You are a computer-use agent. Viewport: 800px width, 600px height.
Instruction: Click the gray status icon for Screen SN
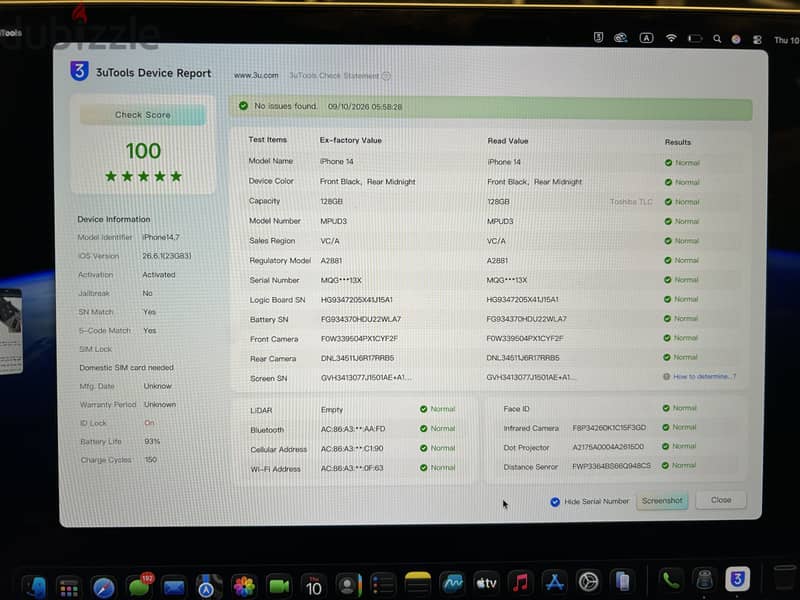pyautogui.click(x=666, y=377)
